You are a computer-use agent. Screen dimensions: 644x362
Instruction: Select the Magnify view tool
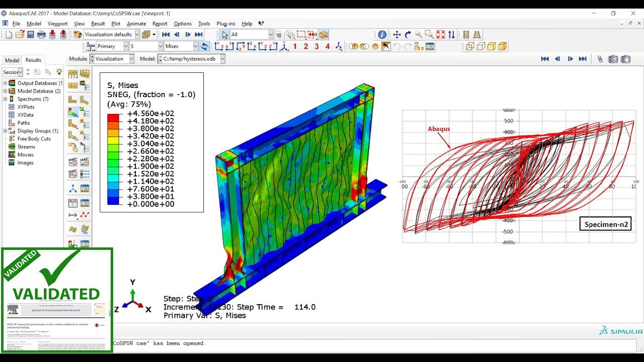(x=419, y=35)
